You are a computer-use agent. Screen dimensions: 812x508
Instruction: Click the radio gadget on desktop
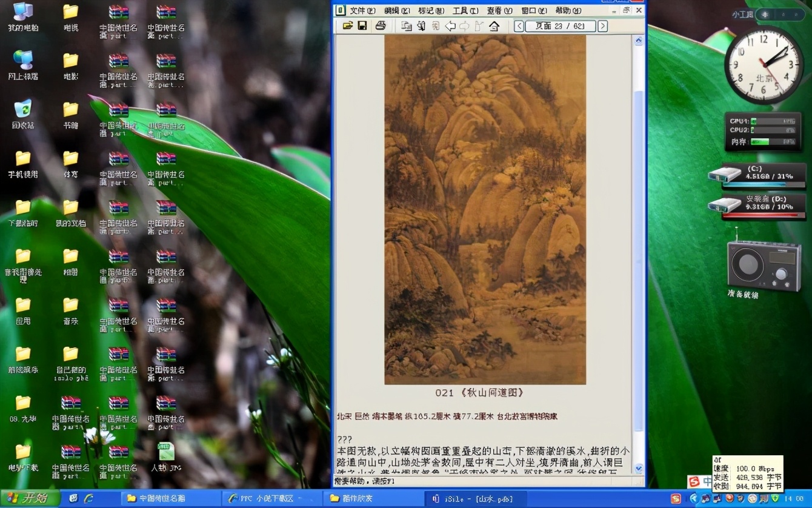click(x=764, y=264)
